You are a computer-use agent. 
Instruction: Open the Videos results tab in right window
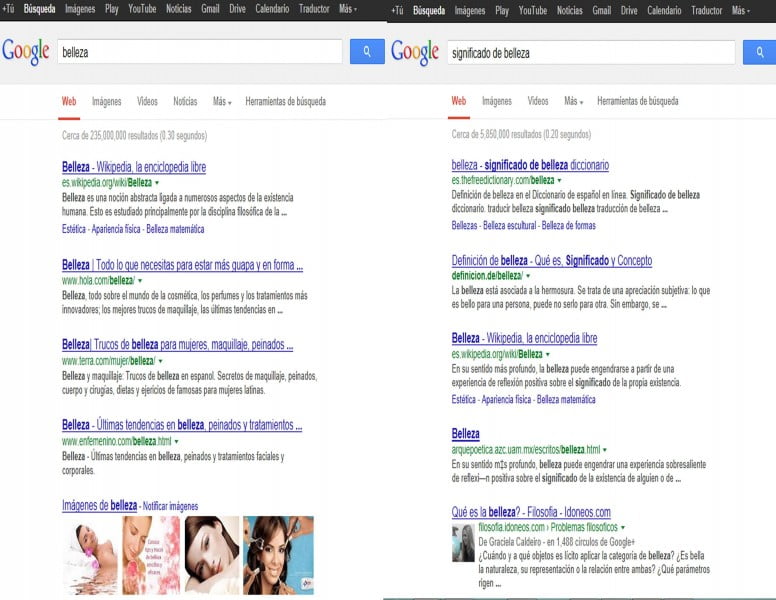point(537,101)
